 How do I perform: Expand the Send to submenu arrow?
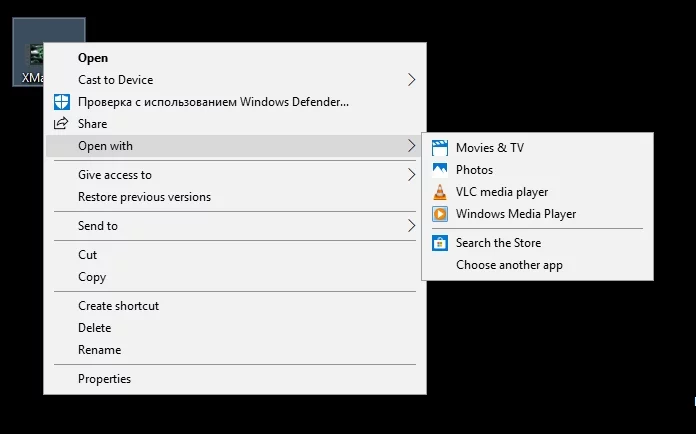pyautogui.click(x=411, y=226)
